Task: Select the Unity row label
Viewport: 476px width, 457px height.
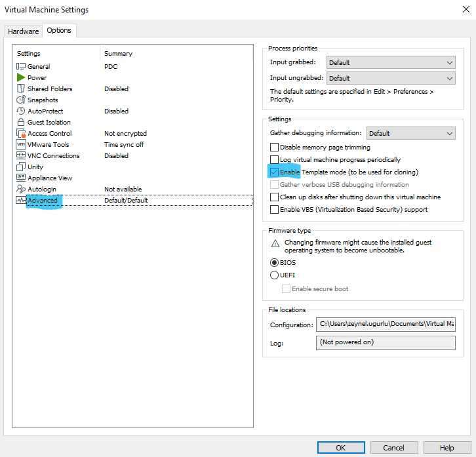Action: 35,167
